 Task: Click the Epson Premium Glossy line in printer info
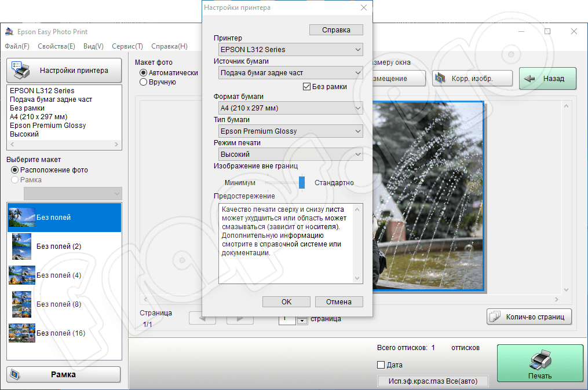(x=48, y=126)
